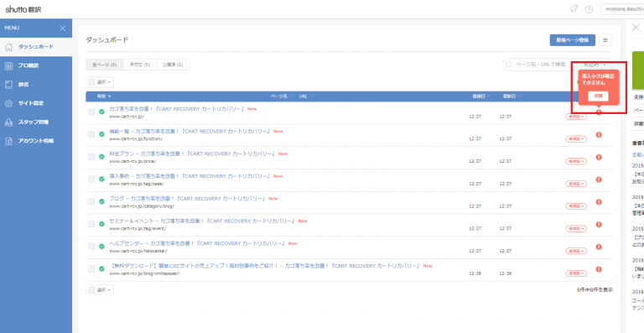Image resolution: width=644 pixels, height=333 pixels.
Task: Click the red warning icon for the /tag/case/ row
Action: tap(599, 180)
